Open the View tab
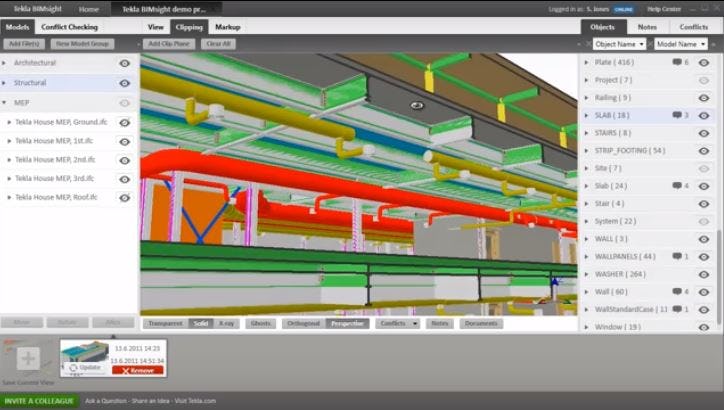 (156, 27)
